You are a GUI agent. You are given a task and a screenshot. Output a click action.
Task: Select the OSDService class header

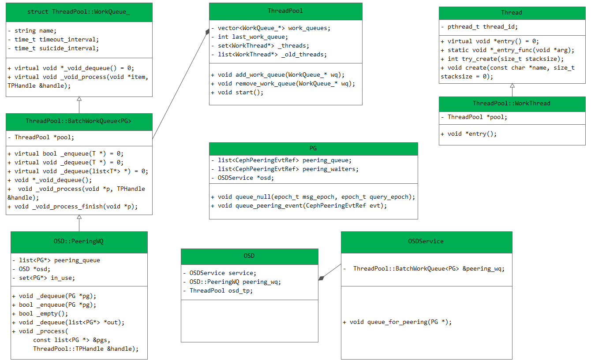coord(426,241)
